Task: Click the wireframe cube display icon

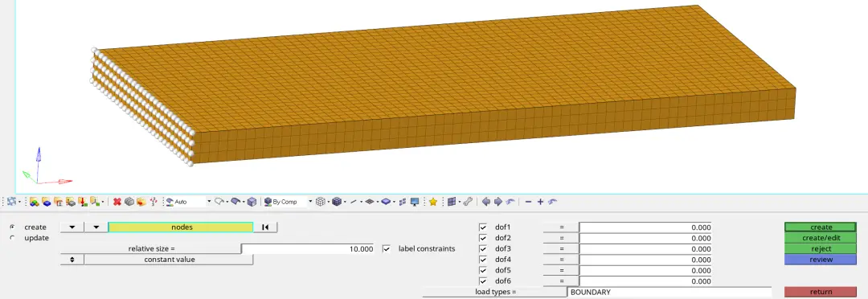Action: (x=320, y=202)
